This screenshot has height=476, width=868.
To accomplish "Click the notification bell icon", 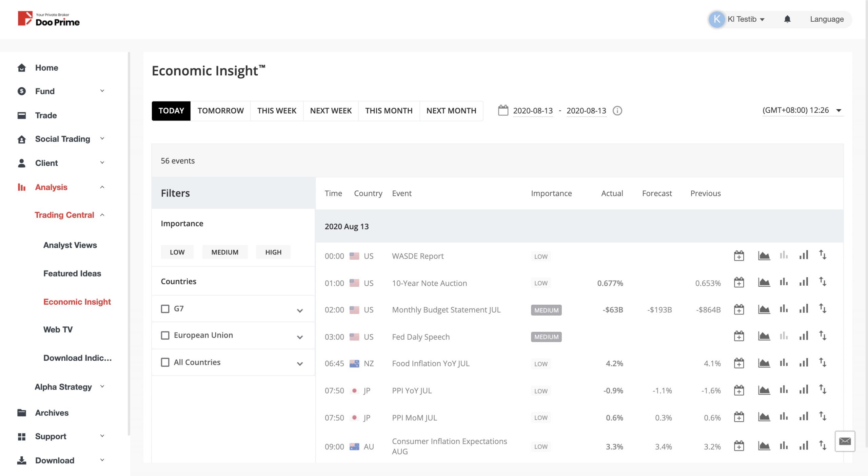I will pos(787,19).
